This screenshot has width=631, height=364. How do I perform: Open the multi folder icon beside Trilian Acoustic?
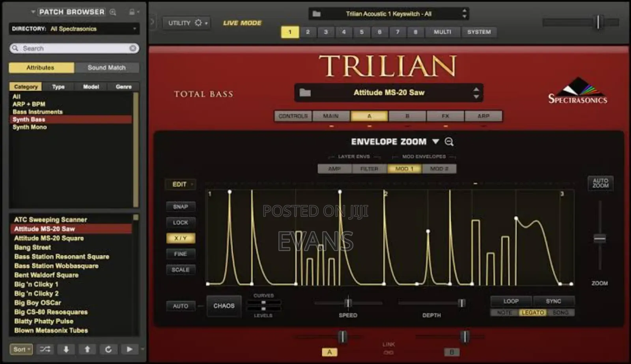[316, 14]
